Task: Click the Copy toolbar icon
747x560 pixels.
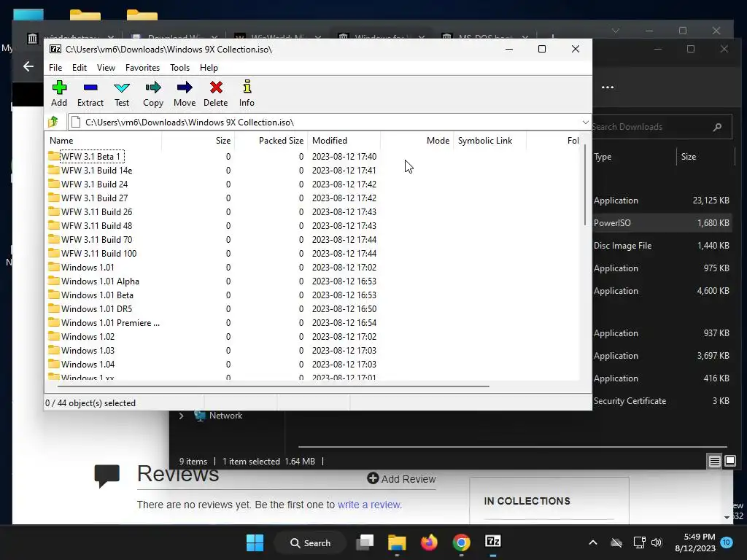Action: pyautogui.click(x=153, y=93)
